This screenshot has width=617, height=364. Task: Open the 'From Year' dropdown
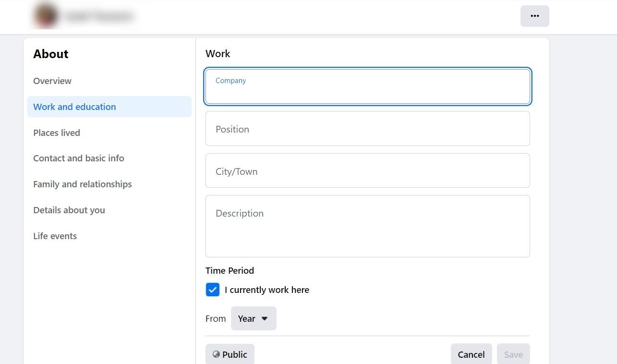(x=253, y=318)
